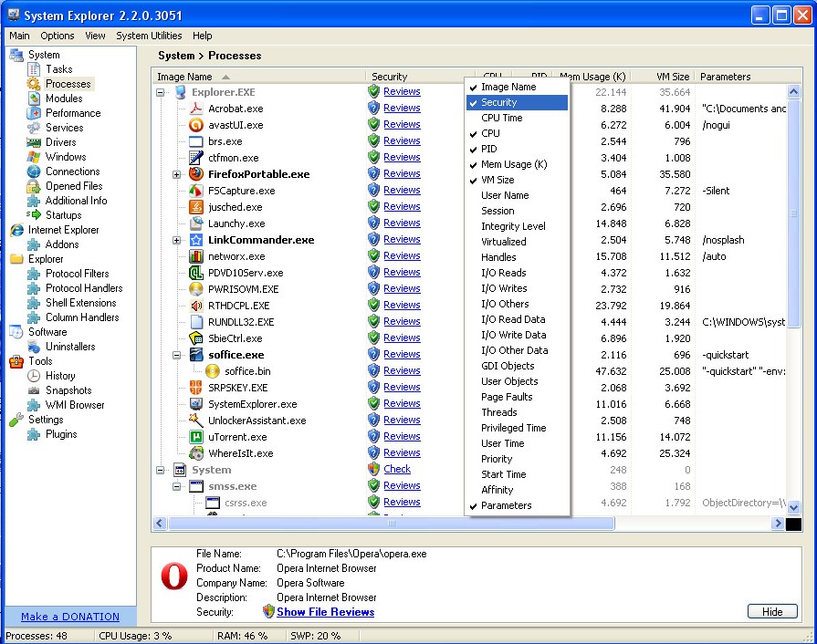Select the uTorrent.exe process icon

tap(195, 437)
